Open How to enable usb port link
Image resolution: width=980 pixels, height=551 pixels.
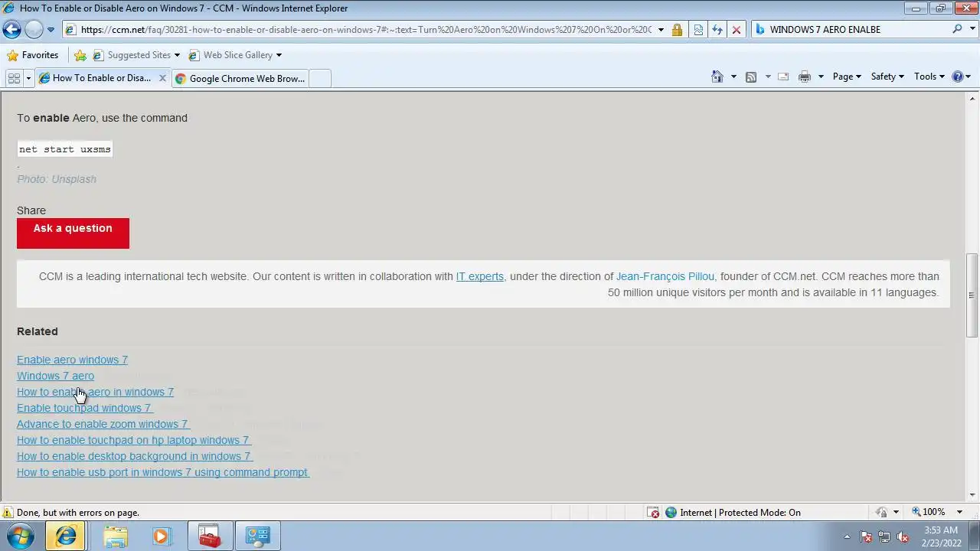coord(162,472)
